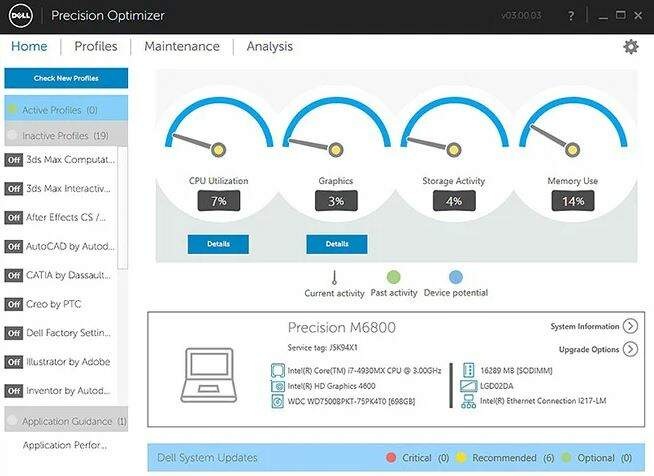Image resolution: width=654 pixels, height=476 pixels.
Task: Click the 7% CPU value box
Action: coord(219,201)
